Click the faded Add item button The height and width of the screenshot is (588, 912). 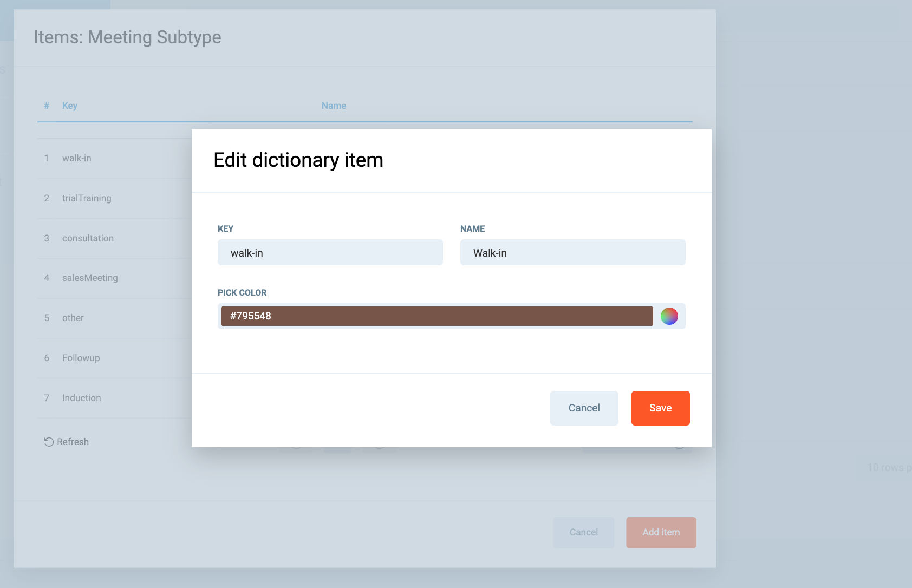661,533
